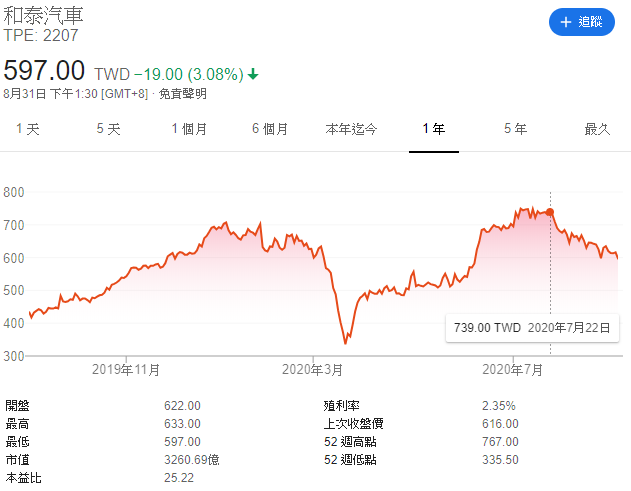Click the 市值 value 3260.69億
This screenshot has height=491, width=631.
pos(192,460)
